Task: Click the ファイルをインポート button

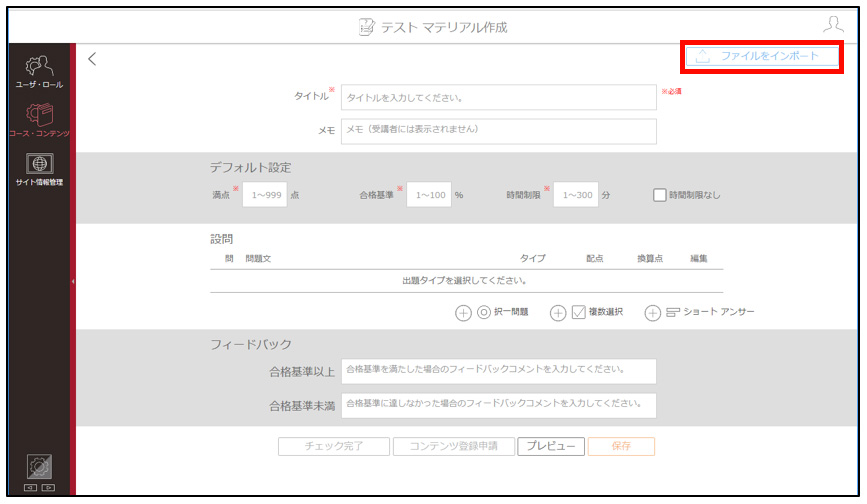Action: 762,56
